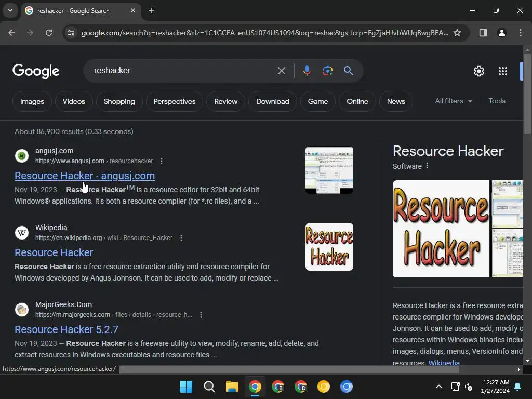Viewport: 532px width, 399px height.
Task: Open the angusj.com result thumbnail
Action: pyautogui.click(x=329, y=170)
